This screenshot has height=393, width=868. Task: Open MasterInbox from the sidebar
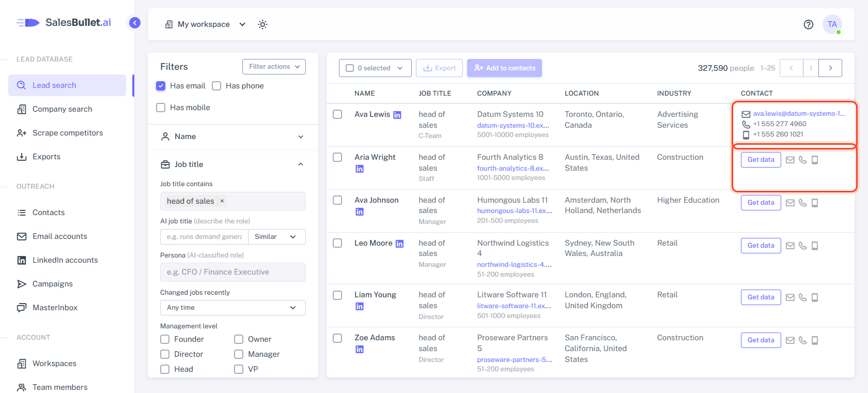(67, 308)
